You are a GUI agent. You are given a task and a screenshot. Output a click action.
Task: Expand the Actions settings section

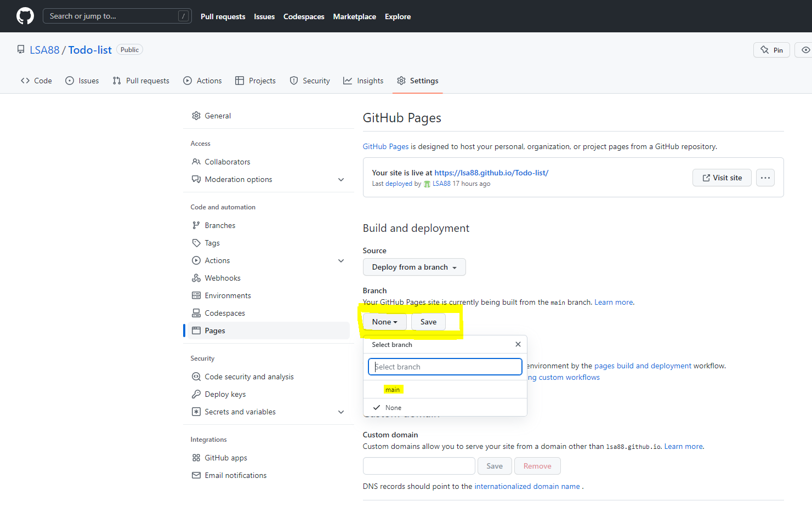[x=341, y=260]
